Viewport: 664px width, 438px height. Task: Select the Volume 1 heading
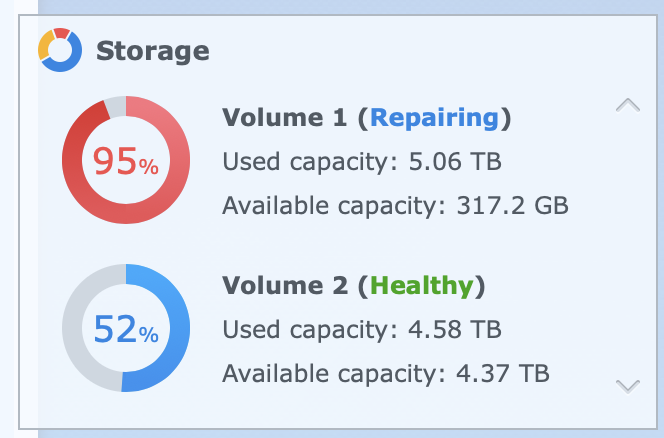coord(284,119)
